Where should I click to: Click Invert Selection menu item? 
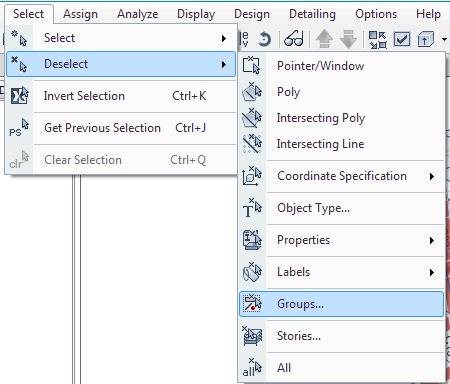(x=121, y=96)
